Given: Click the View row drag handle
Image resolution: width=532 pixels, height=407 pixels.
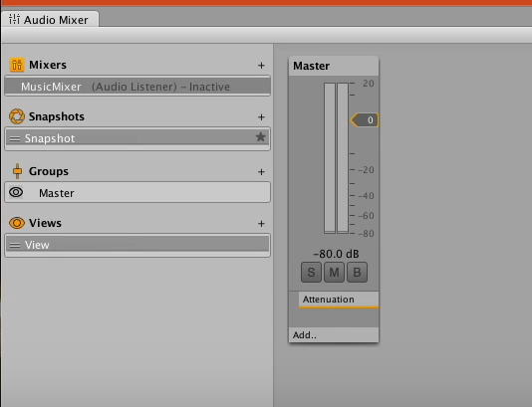Looking at the screenshot, I should [15, 245].
